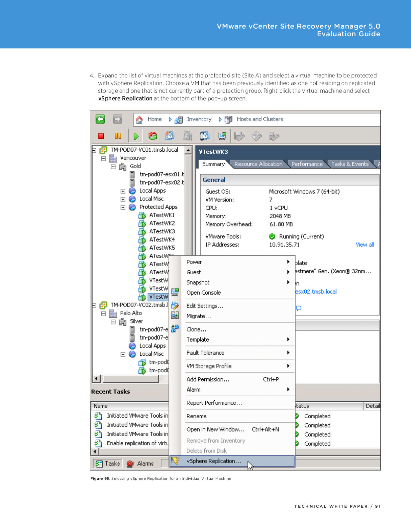This screenshot has height=532, width=411.
Task: Switch to the Summary tab
Action: 214,164
